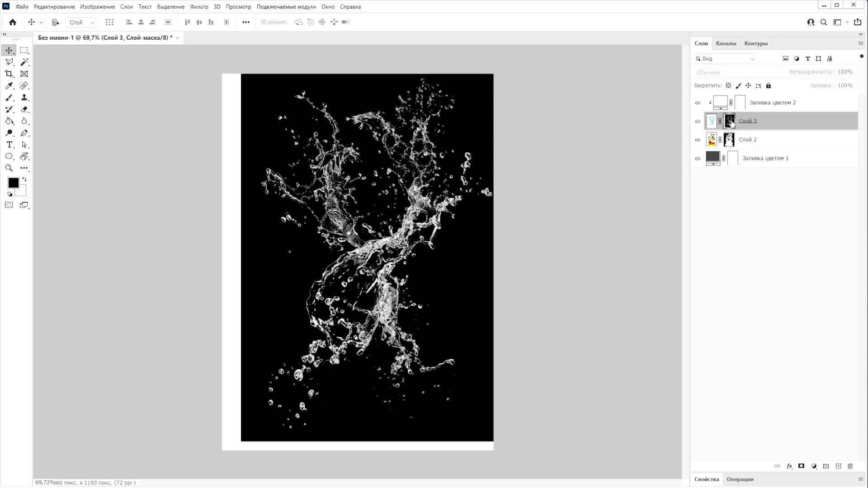868x488 pixels.
Task: Select the Clone Stamp tool
Action: click(x=24, y=97)
